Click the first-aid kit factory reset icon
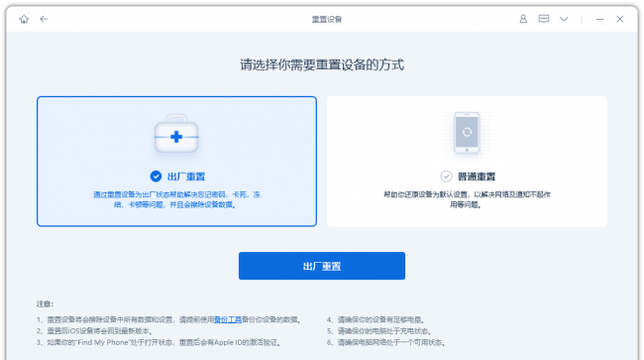The image size is (644, 360). [176, 134]
